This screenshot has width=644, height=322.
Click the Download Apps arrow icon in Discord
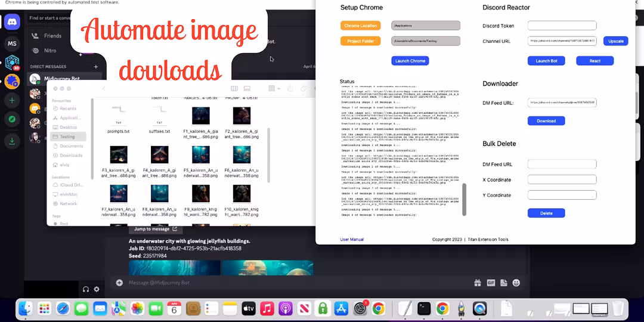[12, 141]
